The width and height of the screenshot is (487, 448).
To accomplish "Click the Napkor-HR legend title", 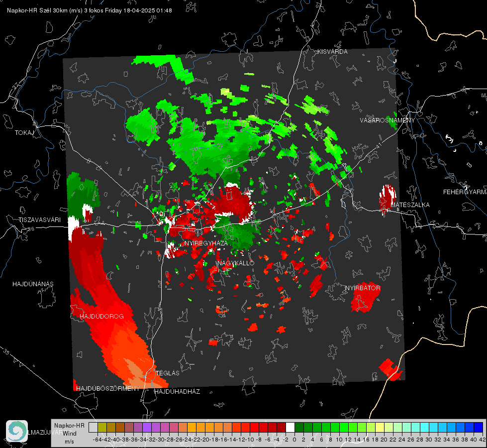I will [69, 426].
